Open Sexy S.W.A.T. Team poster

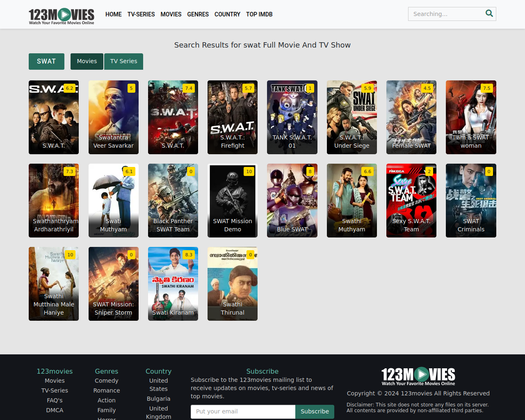411,201
